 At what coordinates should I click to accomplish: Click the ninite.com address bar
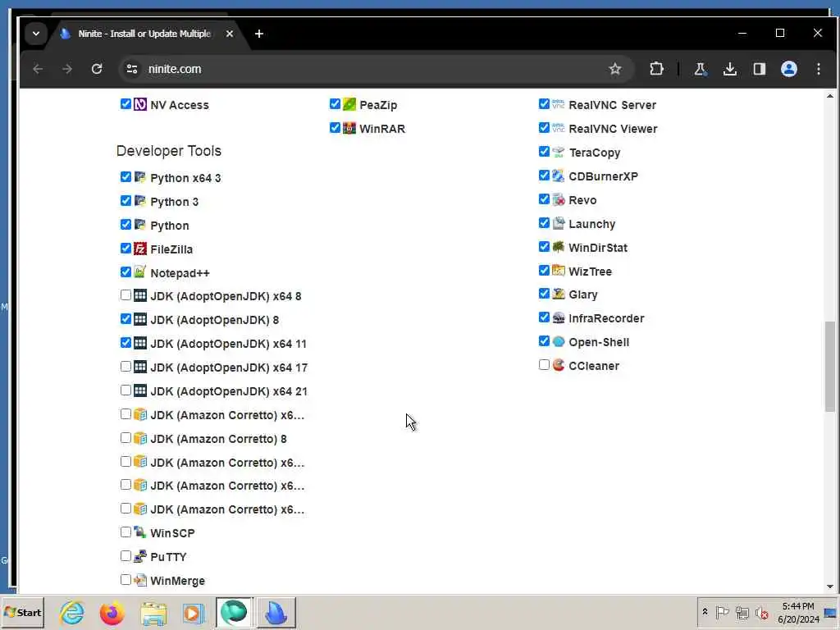point(375,69)
